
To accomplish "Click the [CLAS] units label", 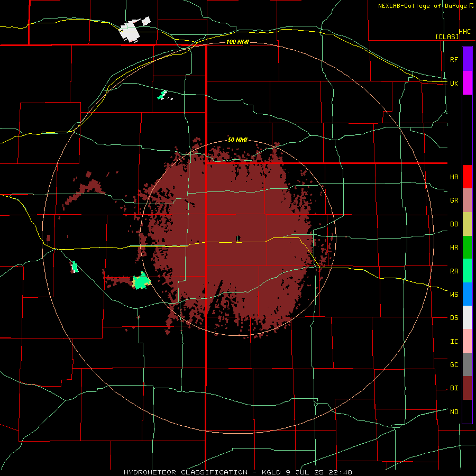I will tap(447, 36).
